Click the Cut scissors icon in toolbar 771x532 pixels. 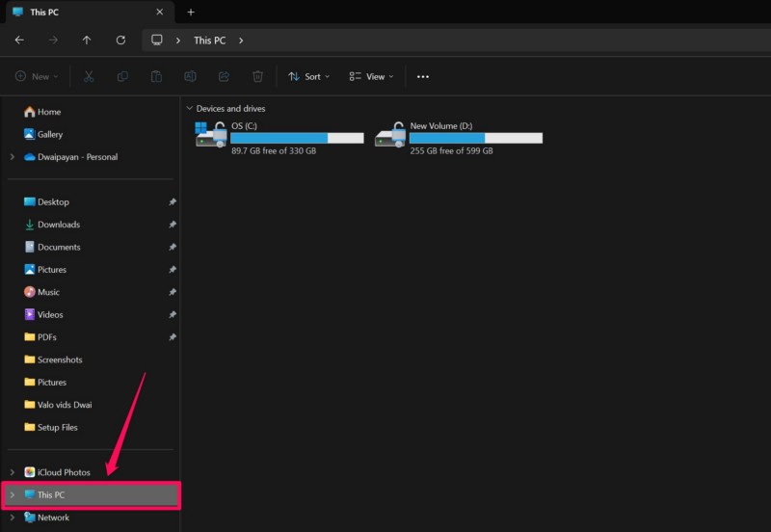89,76
